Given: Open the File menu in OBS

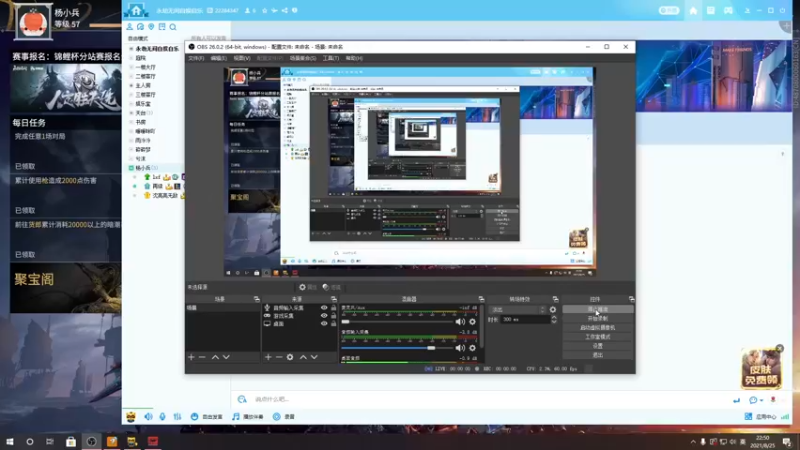Looking at the screenshot, I should 196,58.
